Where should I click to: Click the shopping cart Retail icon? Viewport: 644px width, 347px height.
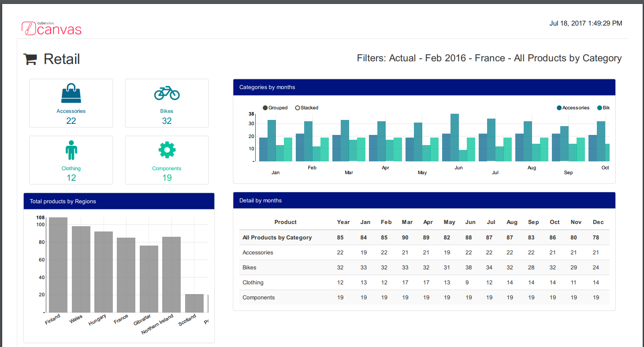[x=30, y=59]
